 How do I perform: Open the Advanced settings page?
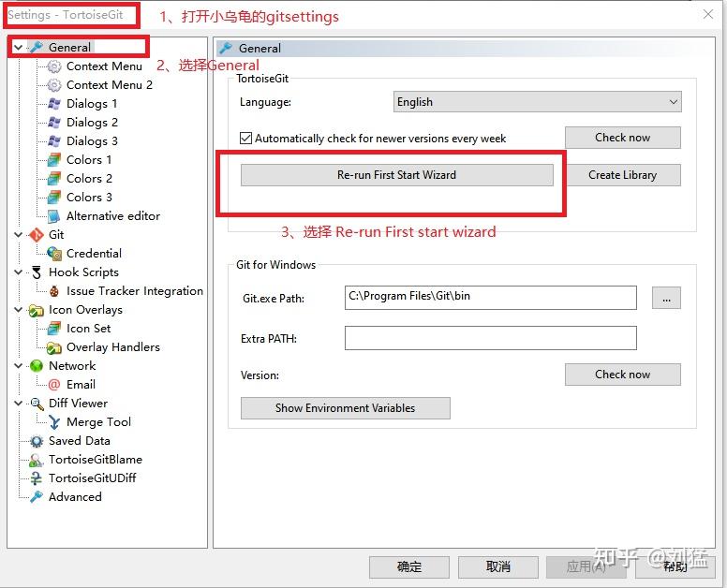point(75,497)
